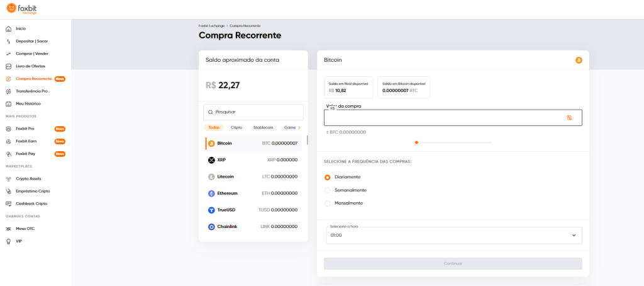Click the purchase amount slider handle
This screenshot has height=286, width=644.
(416, 142)
